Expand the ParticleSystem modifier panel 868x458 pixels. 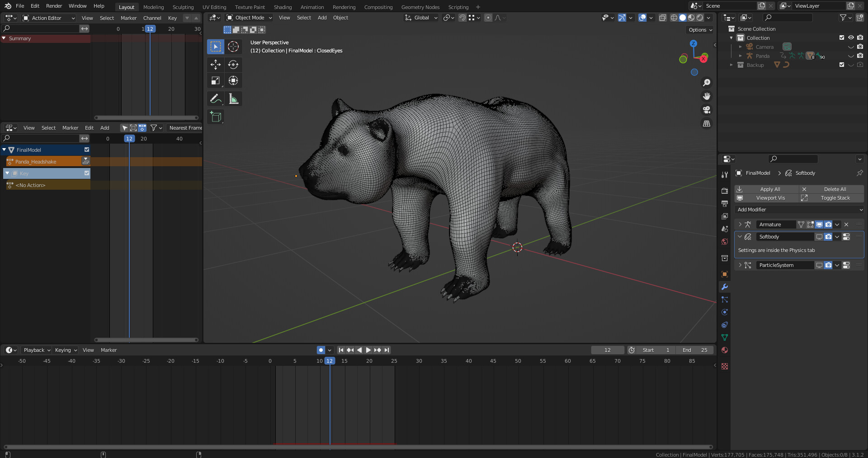coord(740,265)
